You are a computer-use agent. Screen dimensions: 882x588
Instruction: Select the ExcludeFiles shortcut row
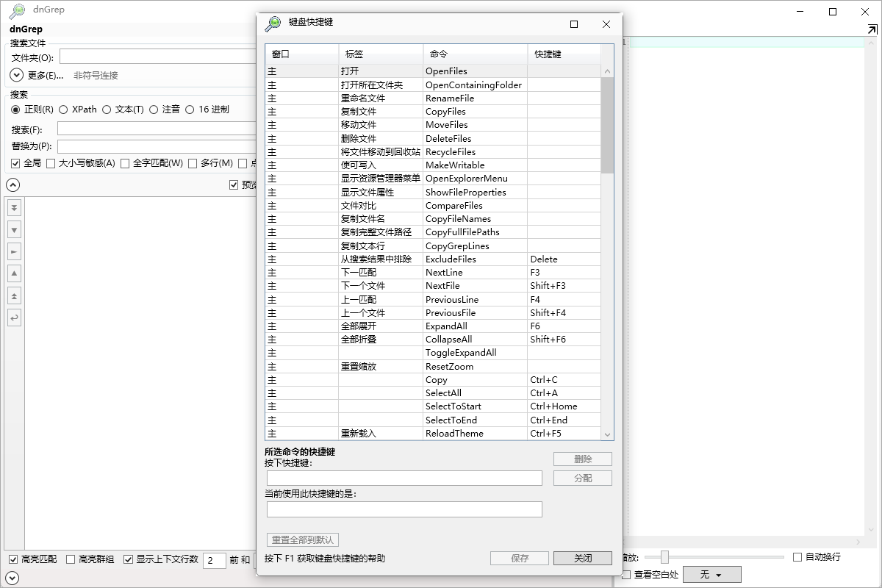[x=434, y=259]
